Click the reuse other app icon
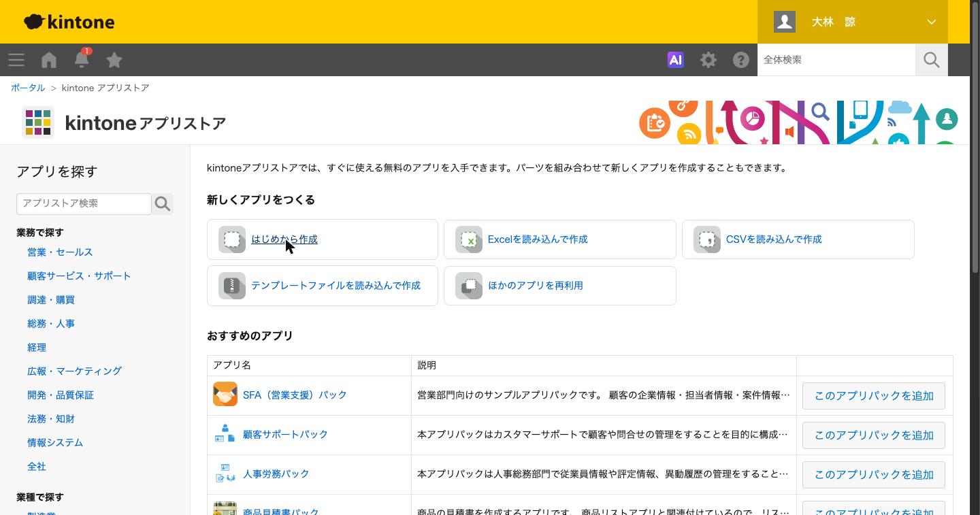 click(469, 286)
